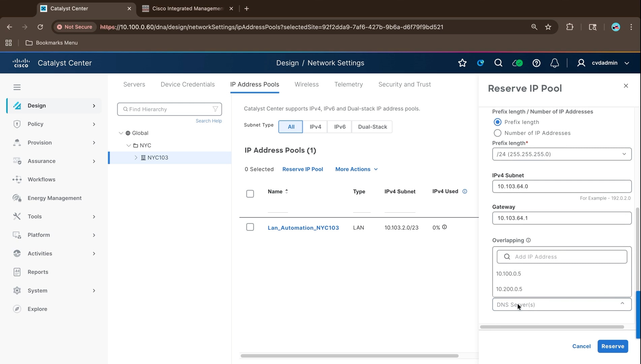This screenshot has height=364, width=641.
Task: Click the Cisco logo
Action: pyautogui.click(x=21, y=63)
